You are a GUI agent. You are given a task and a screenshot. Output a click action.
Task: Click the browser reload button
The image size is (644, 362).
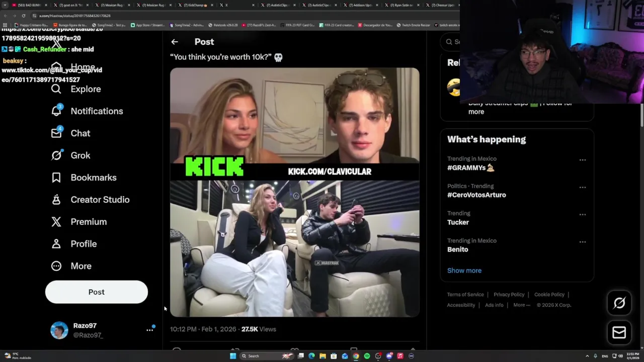point(23,16)
